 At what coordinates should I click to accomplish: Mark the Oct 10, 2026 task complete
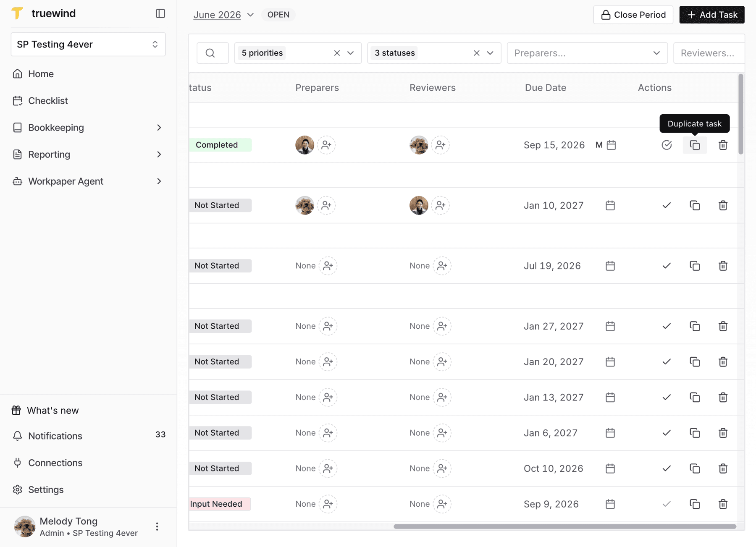pos(667,468)
